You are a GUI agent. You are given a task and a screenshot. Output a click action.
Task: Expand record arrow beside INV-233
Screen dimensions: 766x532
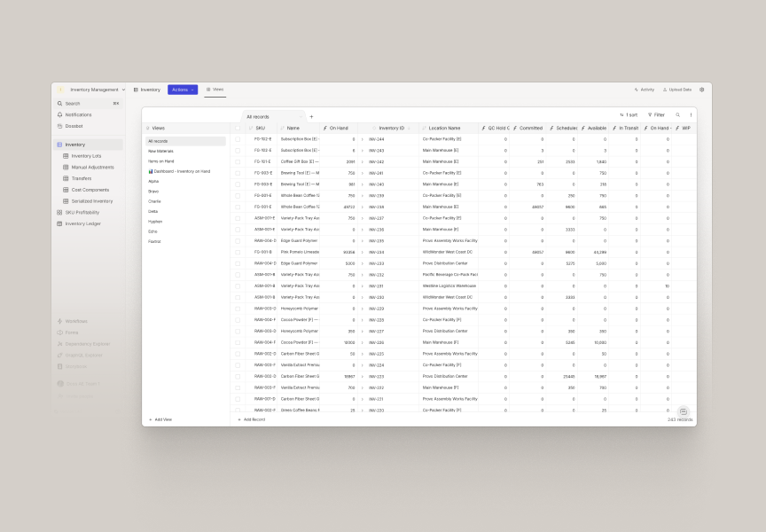[363, 263]
